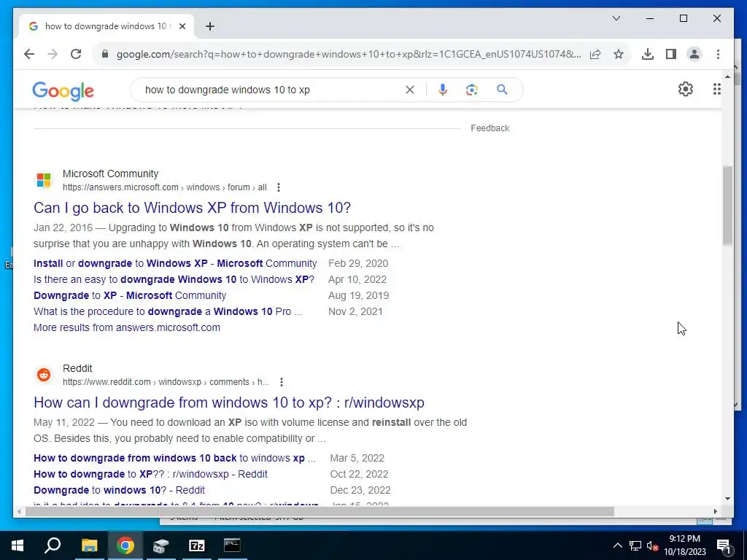Go back to the previous page
This screenshot has height=560, width=747.
click(29, 54)
